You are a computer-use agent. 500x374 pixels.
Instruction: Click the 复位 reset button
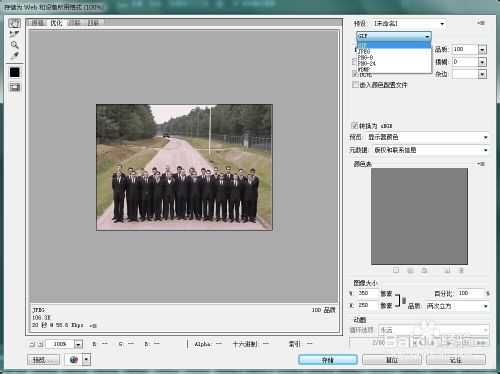tap(392, 360)
